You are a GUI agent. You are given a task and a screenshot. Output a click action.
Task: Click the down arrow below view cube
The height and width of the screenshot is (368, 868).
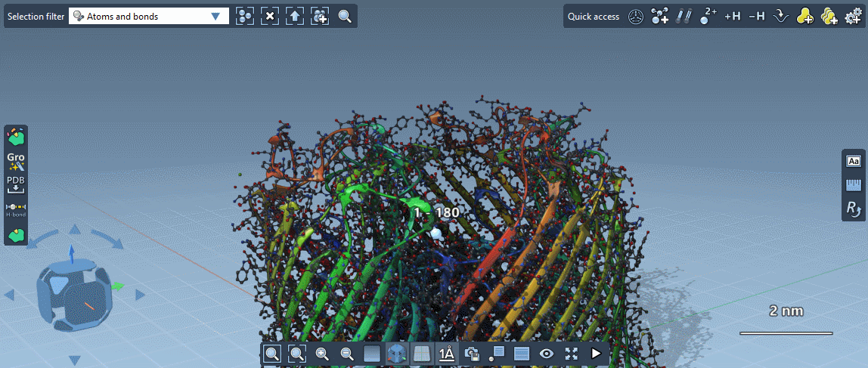coord(74,360)
